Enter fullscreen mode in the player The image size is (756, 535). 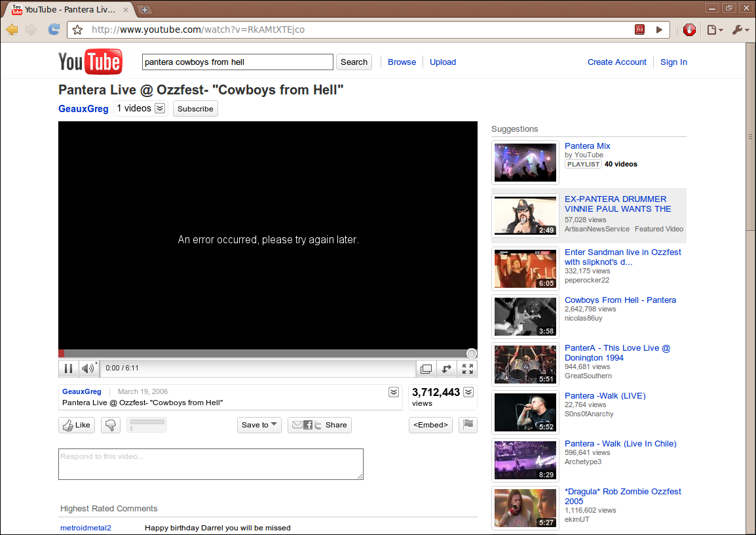point(468,369)
